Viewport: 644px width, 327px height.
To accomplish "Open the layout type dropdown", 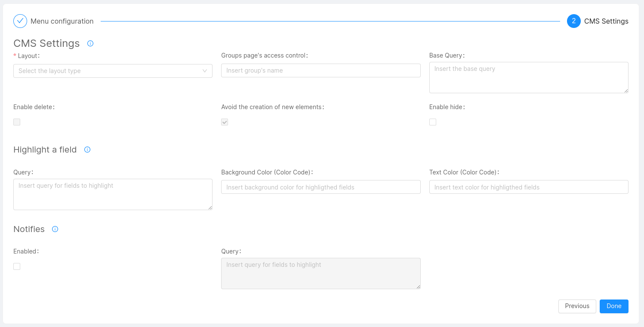I will (113, 70).
